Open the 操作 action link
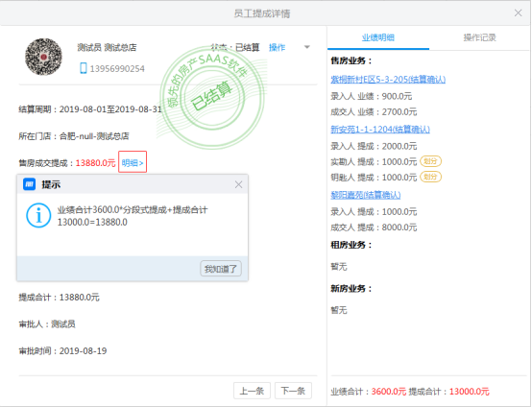 tap(277, 47)
